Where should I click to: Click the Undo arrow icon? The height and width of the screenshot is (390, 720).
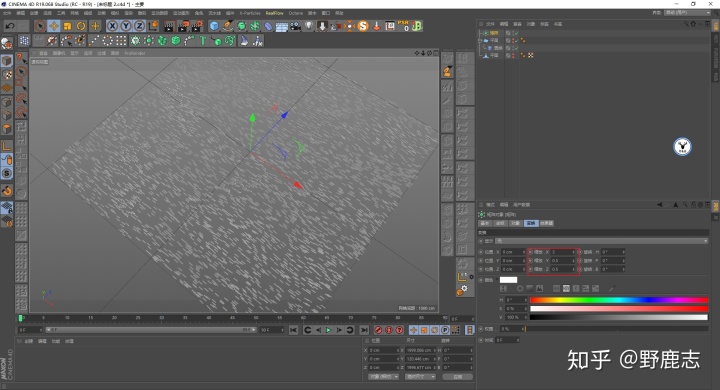click(x=10, y=26)
